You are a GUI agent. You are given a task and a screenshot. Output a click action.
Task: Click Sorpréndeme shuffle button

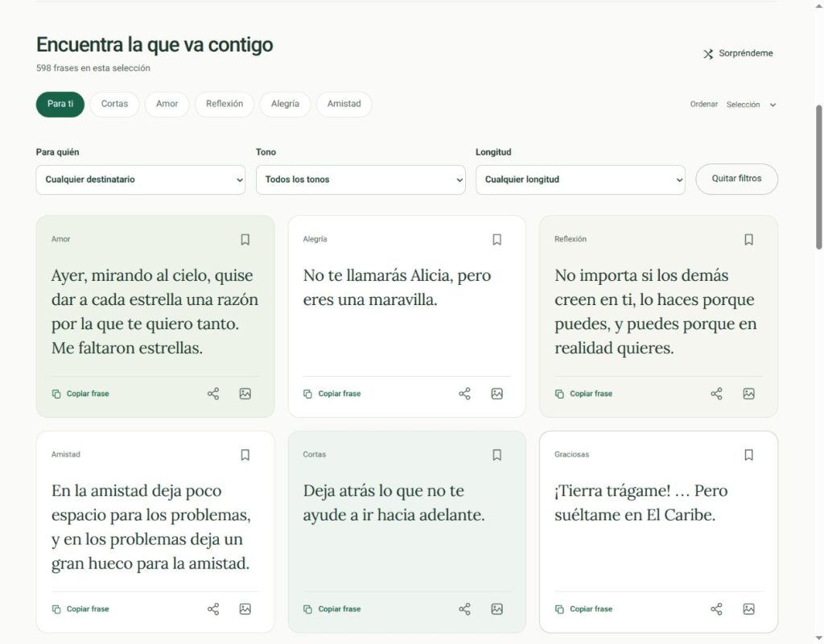(739, 54)
